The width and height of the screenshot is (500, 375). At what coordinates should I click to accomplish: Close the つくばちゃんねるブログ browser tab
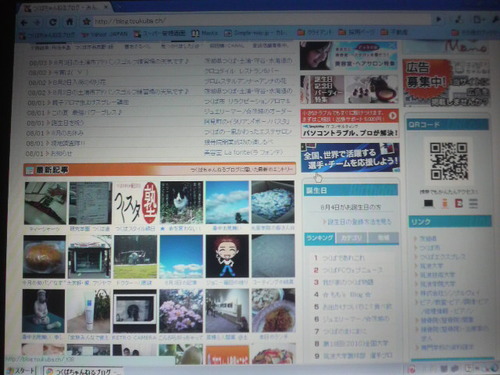coord(106,7)
